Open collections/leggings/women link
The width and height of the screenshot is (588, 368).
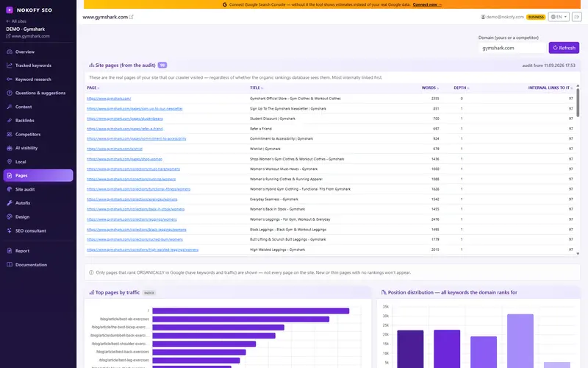(132, 219)
